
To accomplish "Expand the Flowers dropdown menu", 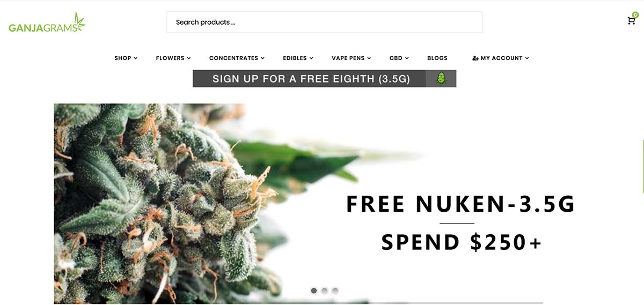I will point(173,58).
